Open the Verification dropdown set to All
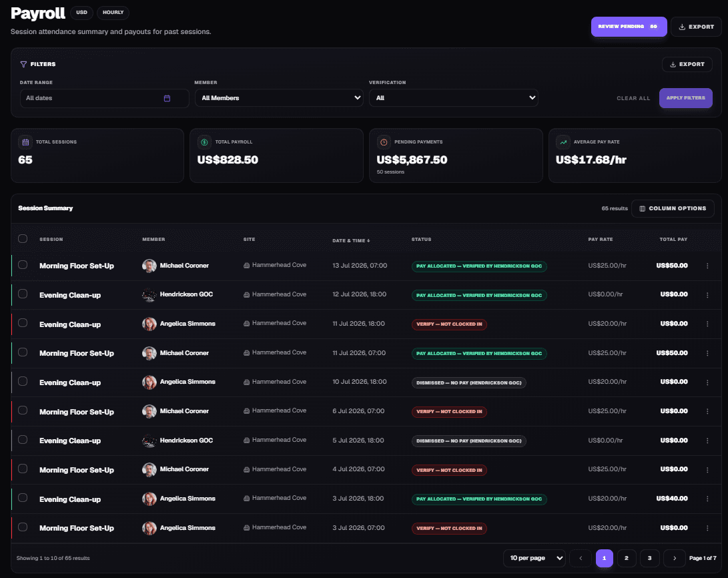This screenshot has width=728, height=578. tap(454, 98)
